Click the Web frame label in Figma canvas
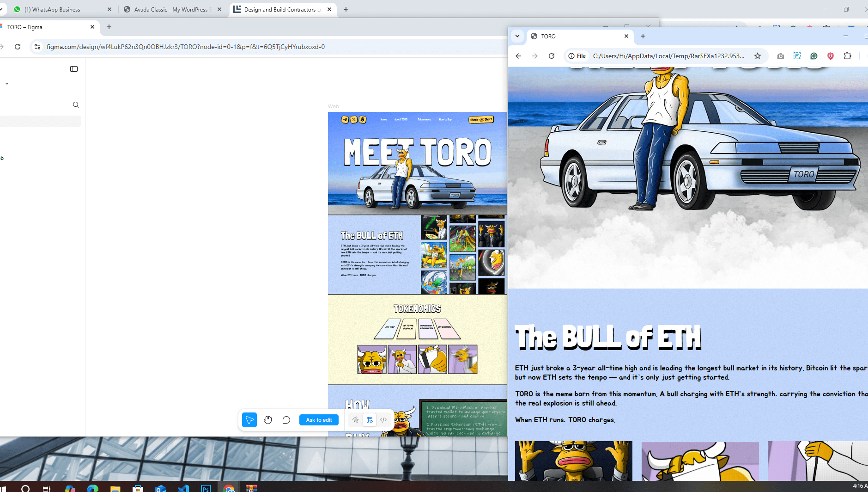 333,106
